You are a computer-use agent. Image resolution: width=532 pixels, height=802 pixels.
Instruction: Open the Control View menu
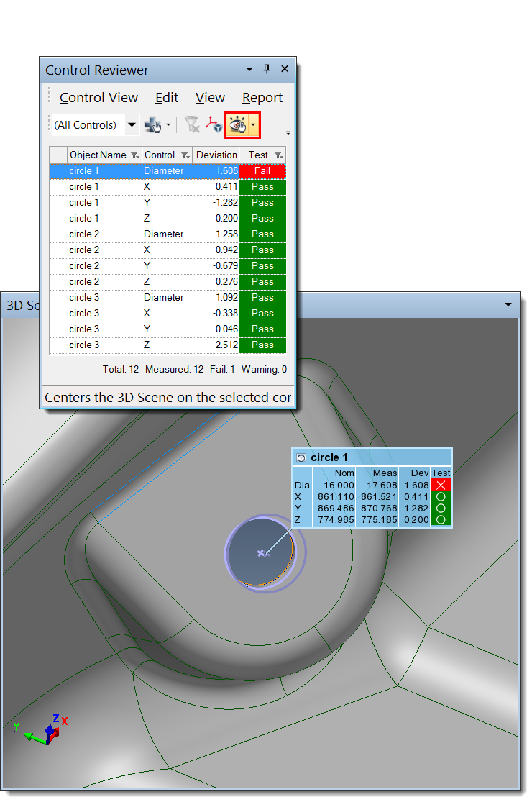(98, 97)
